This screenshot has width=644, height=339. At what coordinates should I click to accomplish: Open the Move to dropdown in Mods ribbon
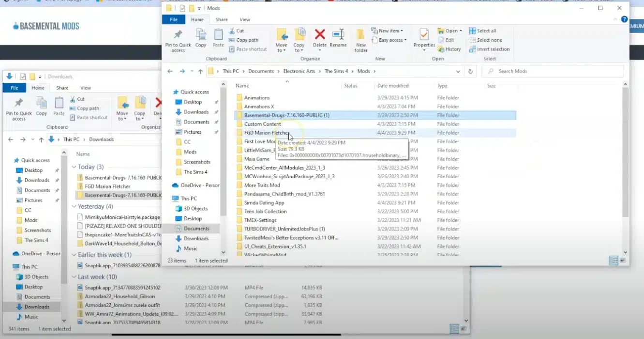[281, 48]
